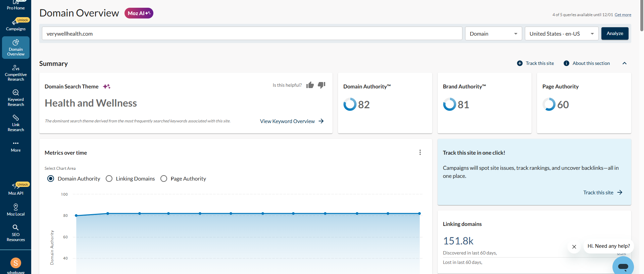Click the chat support bubble icon
This screenshot has width=644, height=274.
click(x=623, y=267)
